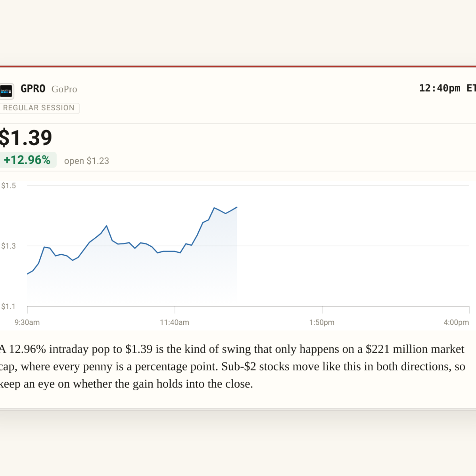Screen dimensions: 476x476
Task: Click the 11:40am time axis marker
Action: (175, 322)
